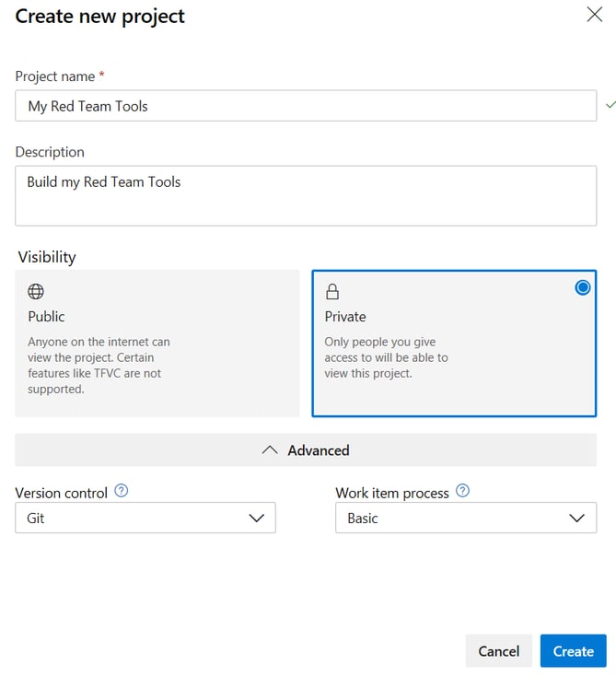Click the Project name text field
Viewport: 616px width, 676px height.
coord(305,106)
